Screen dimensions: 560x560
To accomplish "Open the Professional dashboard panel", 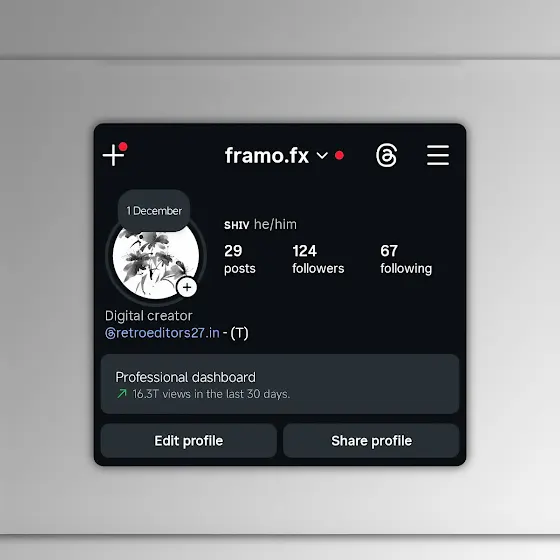I will coord(280,384).
